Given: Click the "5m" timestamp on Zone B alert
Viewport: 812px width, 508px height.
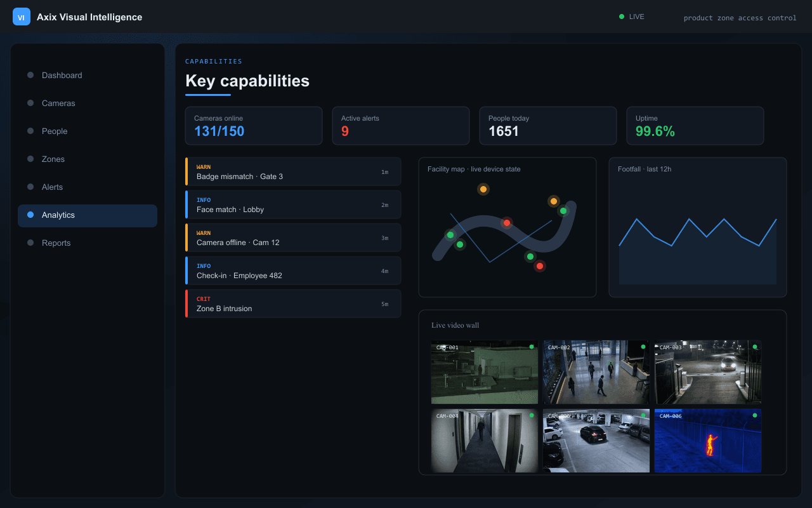Looking at the screenshot, I should pyautogui.click(x=384, y=304).
